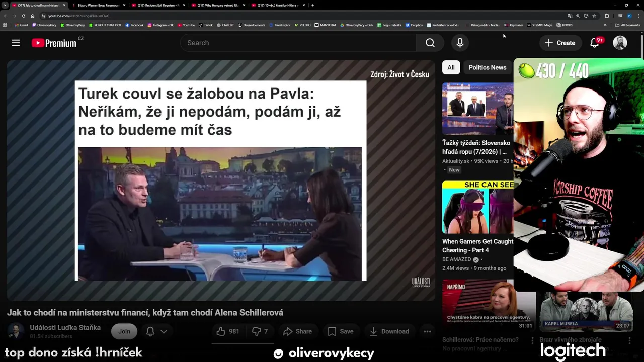Open the All Bookmarks folder
The image size is (644, 362).
tap(627, 25)
